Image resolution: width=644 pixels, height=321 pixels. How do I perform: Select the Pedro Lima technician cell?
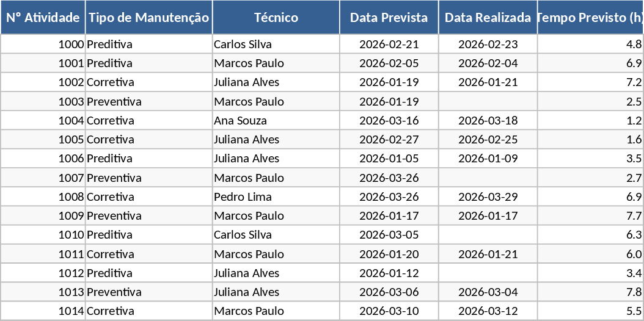pos(276,197)
